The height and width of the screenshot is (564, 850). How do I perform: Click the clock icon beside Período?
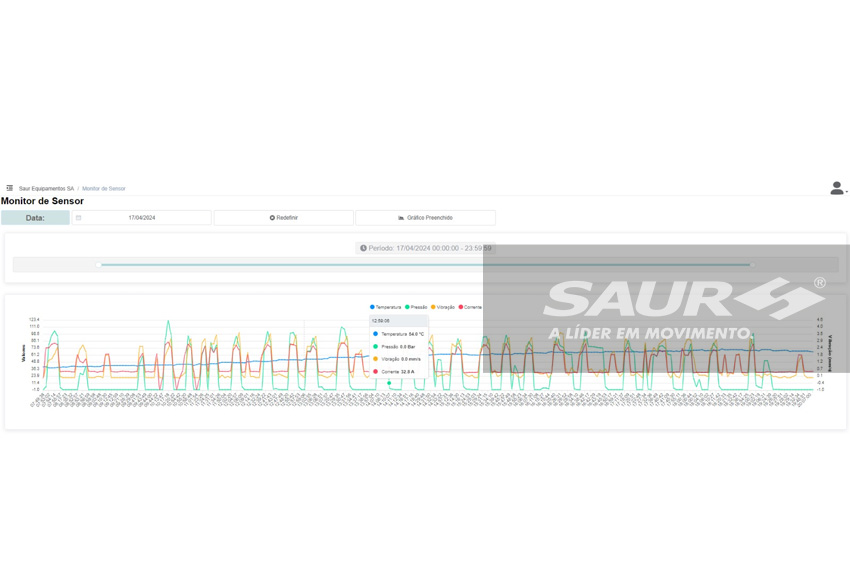pos(363,248)
